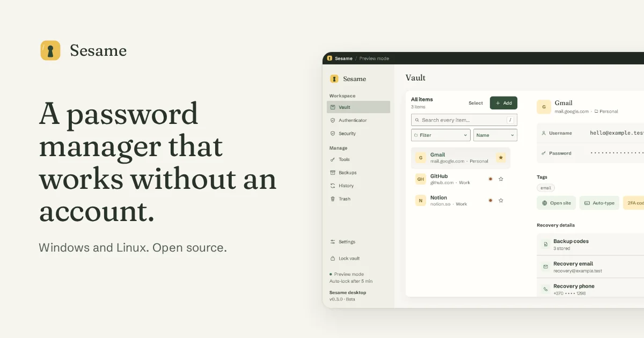
Task: Open Backups in the sidebar
Action: click(x=358, y=173)
